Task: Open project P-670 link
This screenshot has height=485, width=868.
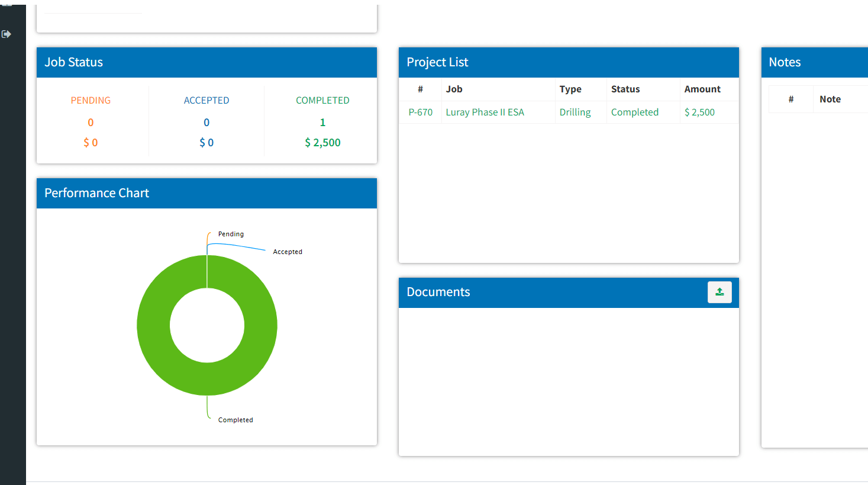Action: [420, 112]
